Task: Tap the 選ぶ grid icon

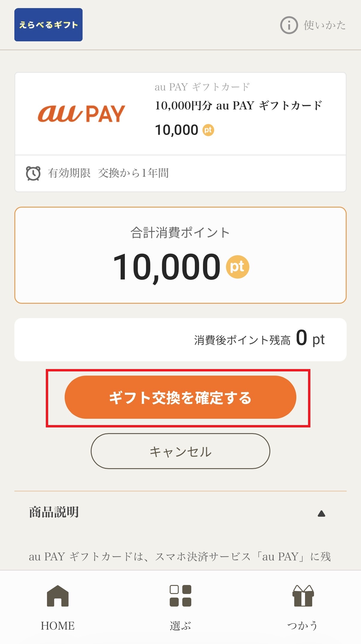Action: pos(180,596)
